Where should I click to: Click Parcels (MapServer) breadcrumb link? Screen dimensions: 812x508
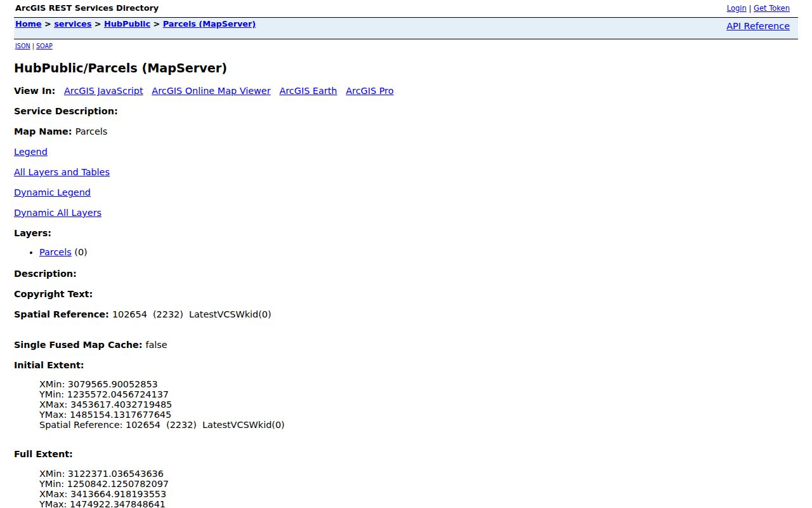click(209, 24)
